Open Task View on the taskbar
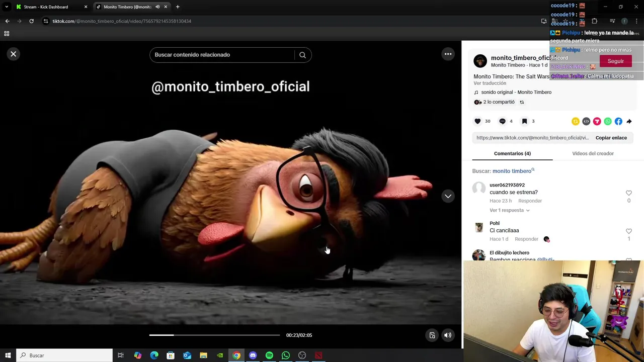Screen dimensions: 644x362 pos(121,355)
